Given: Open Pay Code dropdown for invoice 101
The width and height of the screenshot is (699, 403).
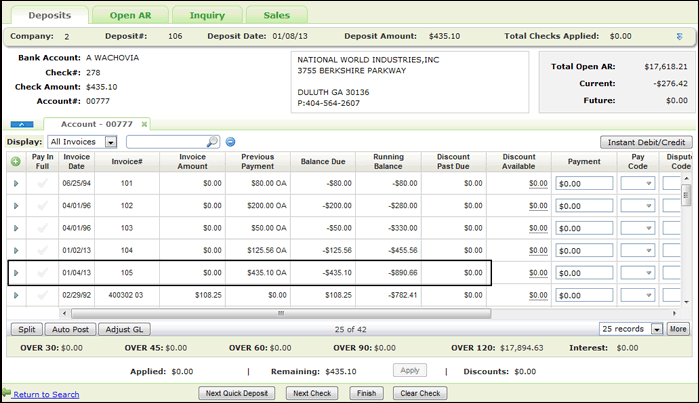Looking at the screenshot, I should 638,183.
